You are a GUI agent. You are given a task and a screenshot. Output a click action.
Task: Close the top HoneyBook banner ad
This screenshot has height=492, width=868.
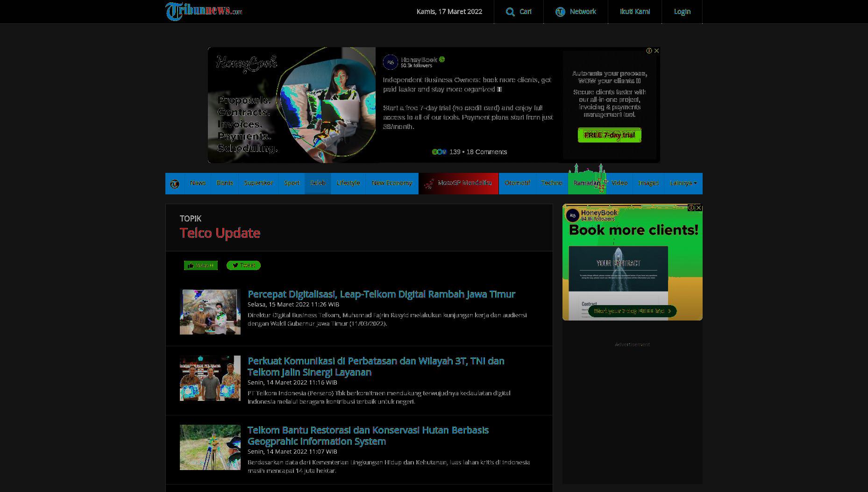click(x=656, y=50)
